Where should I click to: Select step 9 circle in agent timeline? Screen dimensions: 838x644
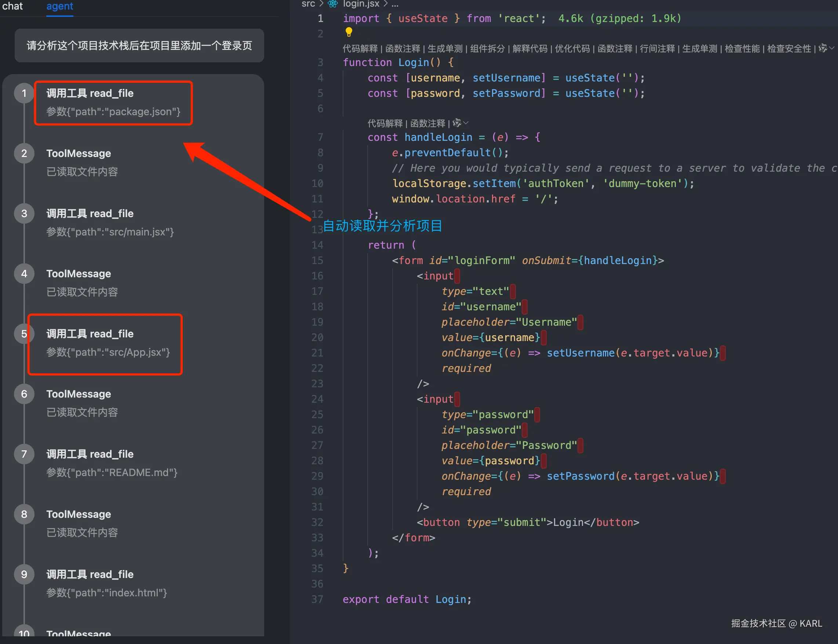pyautogui.click(x=24, y=574)
